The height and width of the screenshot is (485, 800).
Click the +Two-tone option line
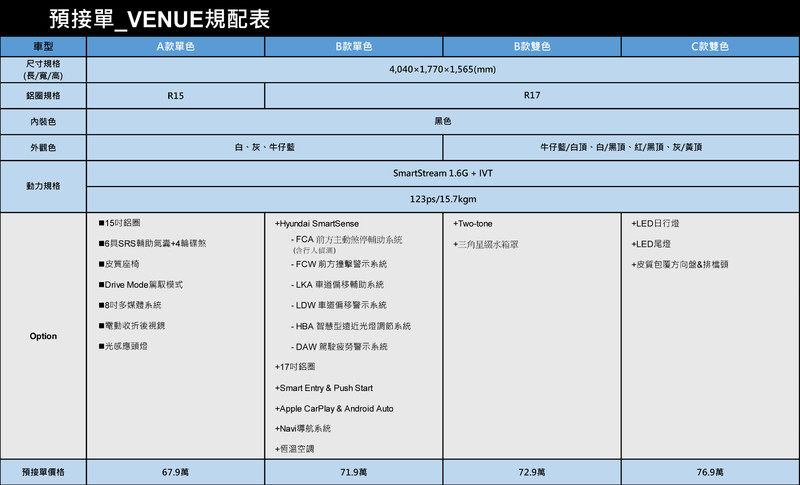(x=472, y=223)
